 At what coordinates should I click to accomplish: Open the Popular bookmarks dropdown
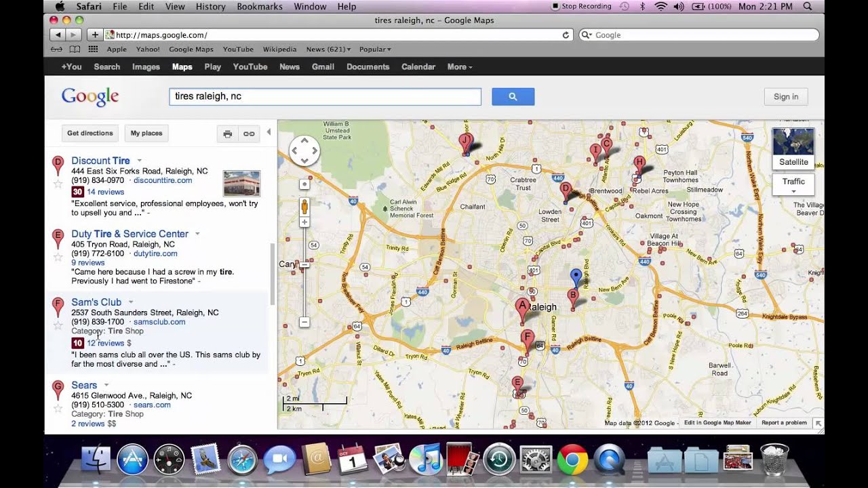375,49
